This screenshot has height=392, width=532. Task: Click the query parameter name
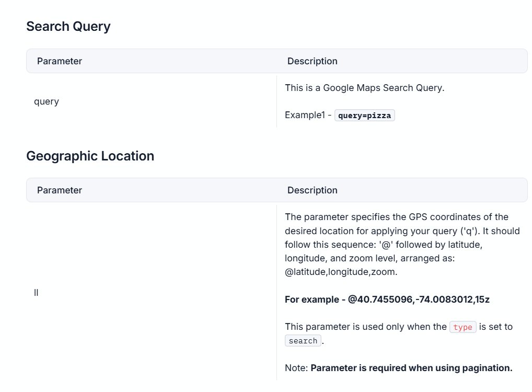point(46,101)
